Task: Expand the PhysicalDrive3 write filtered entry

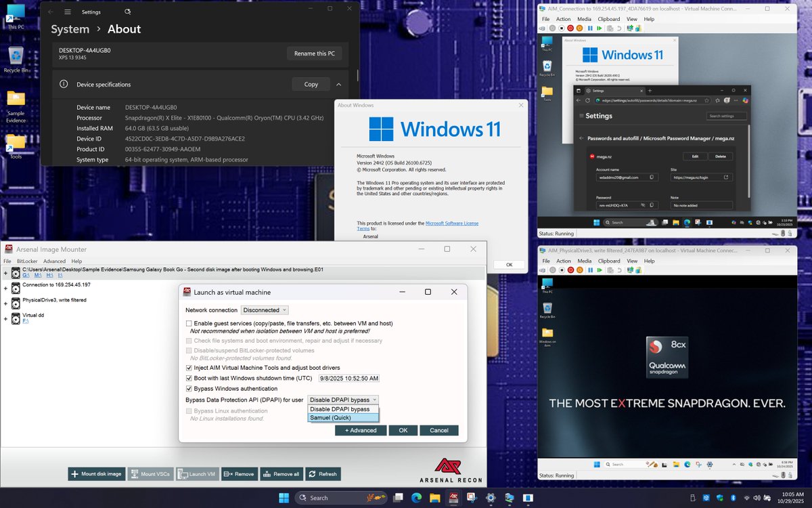Action: [5, 303]
